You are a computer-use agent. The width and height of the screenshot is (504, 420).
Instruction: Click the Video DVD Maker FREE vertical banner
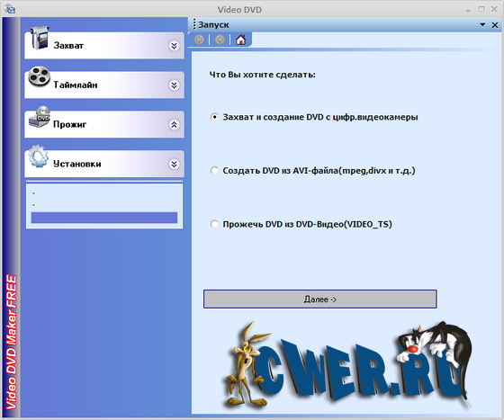coord(11,343)
